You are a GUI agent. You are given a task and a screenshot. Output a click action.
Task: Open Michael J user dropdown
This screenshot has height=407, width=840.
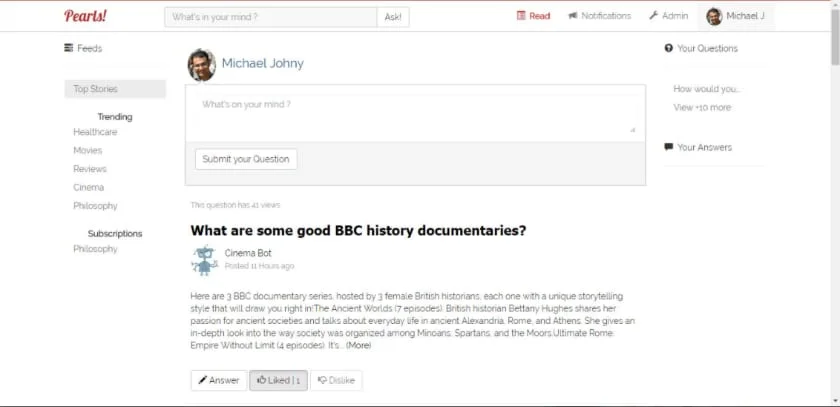pyautogui.click(x=736, y=16)
